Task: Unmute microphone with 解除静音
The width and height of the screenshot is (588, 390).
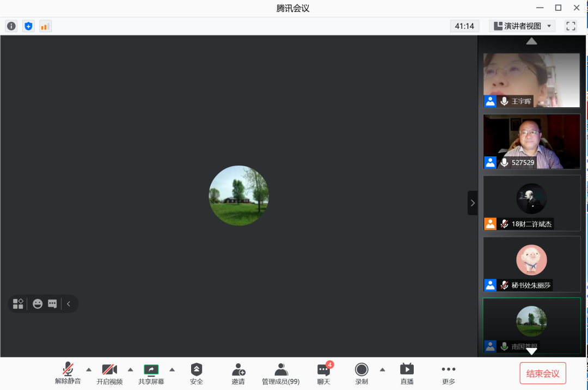Action: click(x=68, y=374)
